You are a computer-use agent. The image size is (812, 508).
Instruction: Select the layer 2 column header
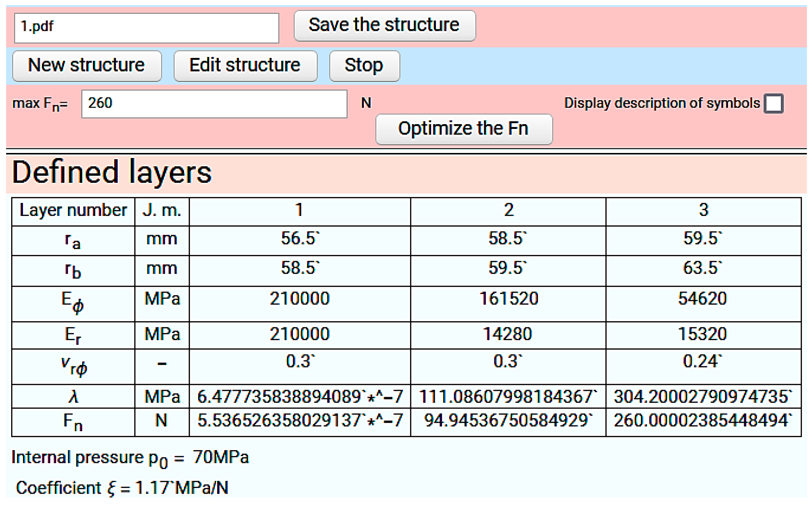[x=508, y=211]
